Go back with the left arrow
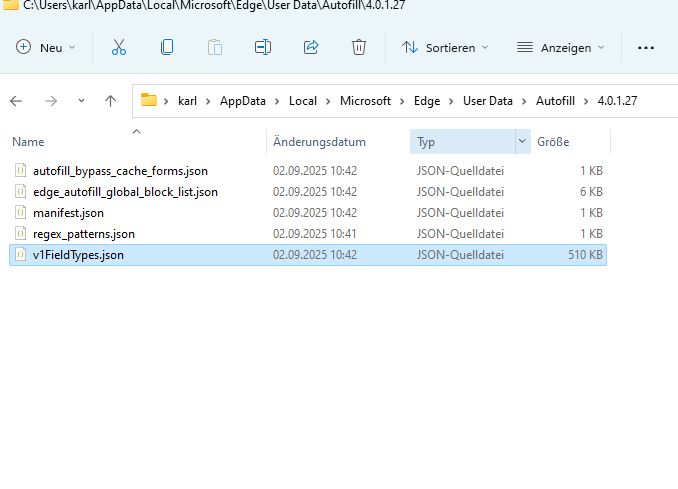Image resolution: width=678 pixels, height=489 pixels. [16, 101]
